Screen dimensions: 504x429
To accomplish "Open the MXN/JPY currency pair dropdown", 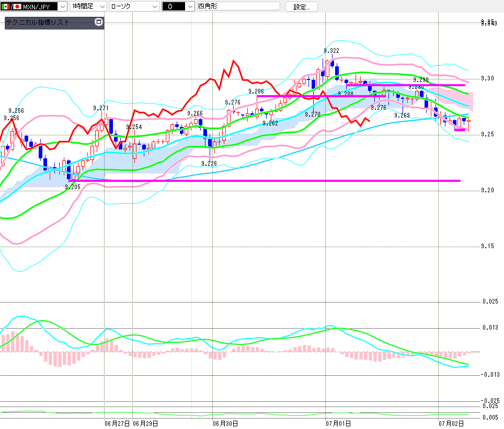I will pyautogui.click(x=63, y=6).
